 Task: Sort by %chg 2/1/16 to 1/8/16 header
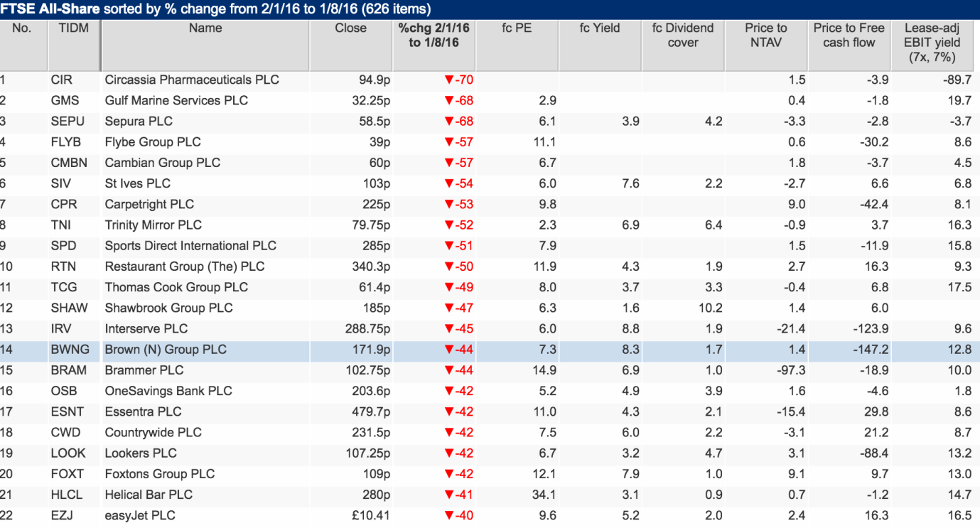(434, 45)
